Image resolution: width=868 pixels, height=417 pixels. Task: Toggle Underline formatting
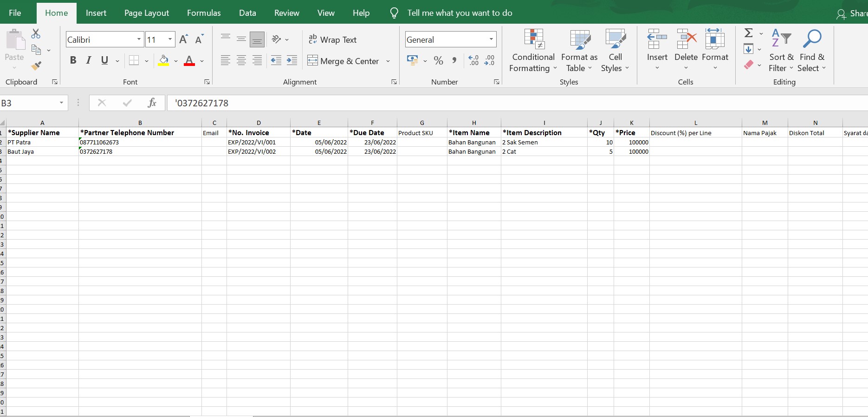[105, 60]
